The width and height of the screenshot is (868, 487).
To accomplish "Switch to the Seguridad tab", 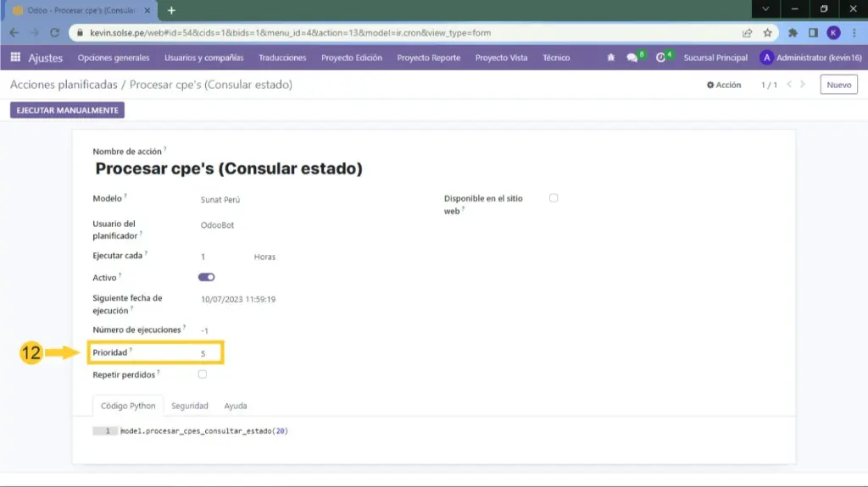I will (189, 406).
